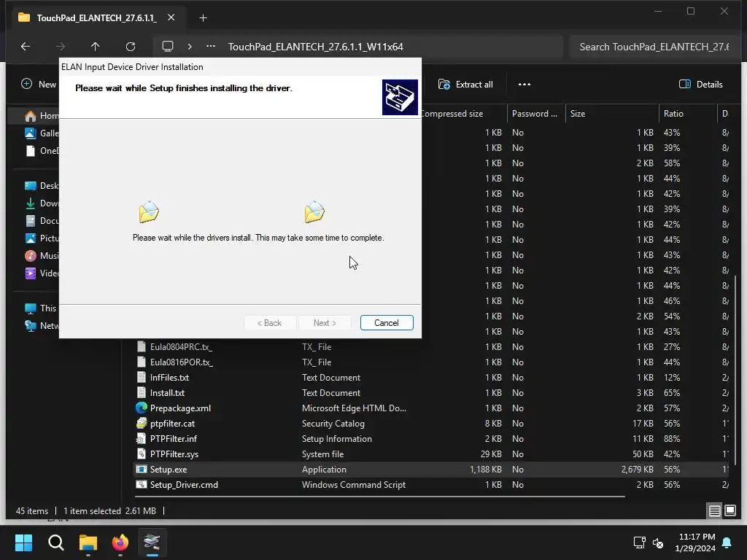Click the This PC monitor icon in address bar

168,46
